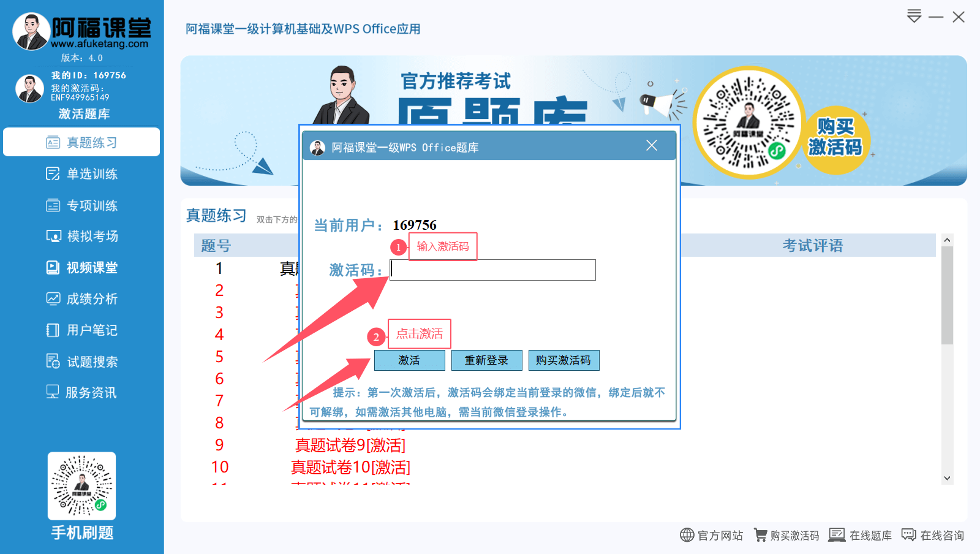The height and width of the screenshot is (554, 980).
Task: Click 重新登录 to re-login
Action: click(486, 360)
